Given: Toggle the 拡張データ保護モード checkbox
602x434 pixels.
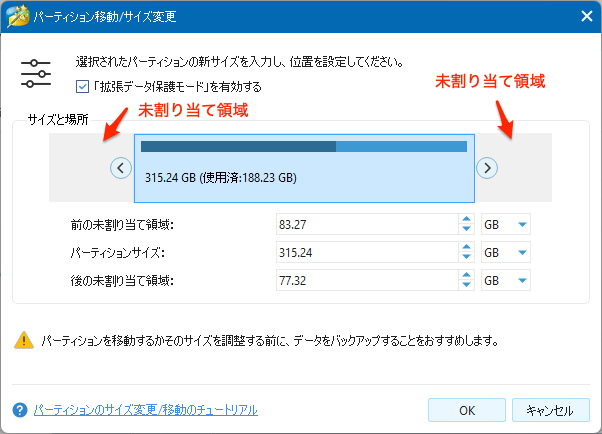Looking at the screenshot, I should pyautogui.click(x=82, y=86).
